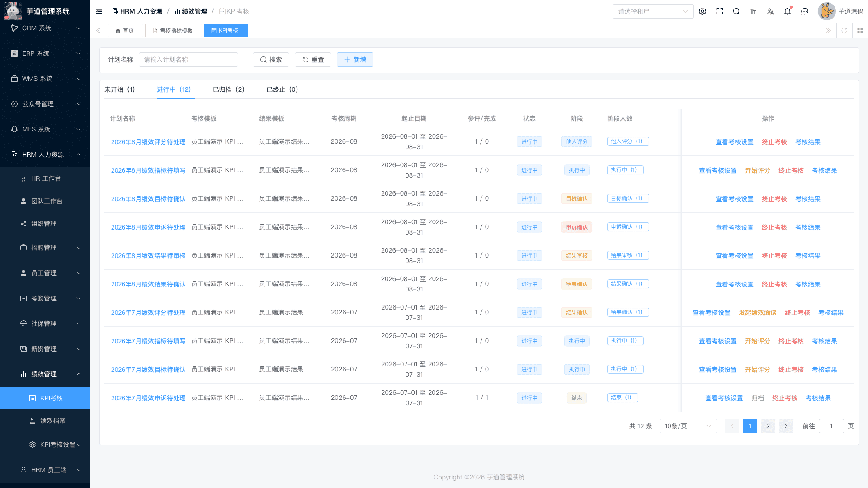This screenshot has width=868, height=488.
Task: Open the font size switcher icon
Action: pos(753,11)
